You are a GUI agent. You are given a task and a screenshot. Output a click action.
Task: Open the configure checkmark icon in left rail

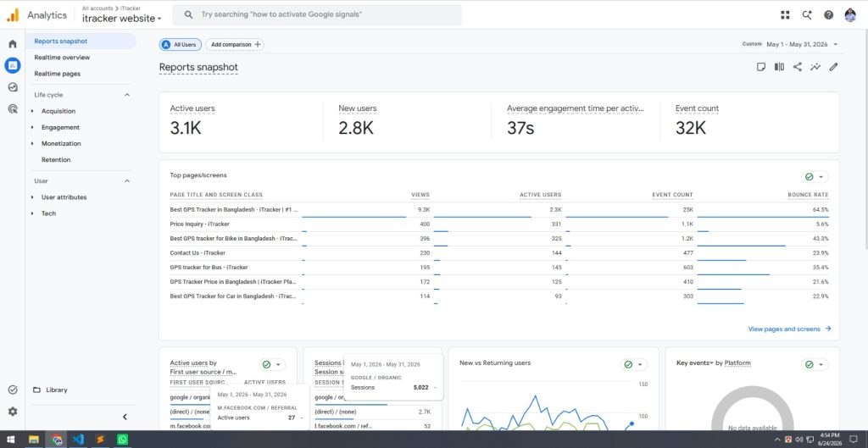tap(12, 390)
